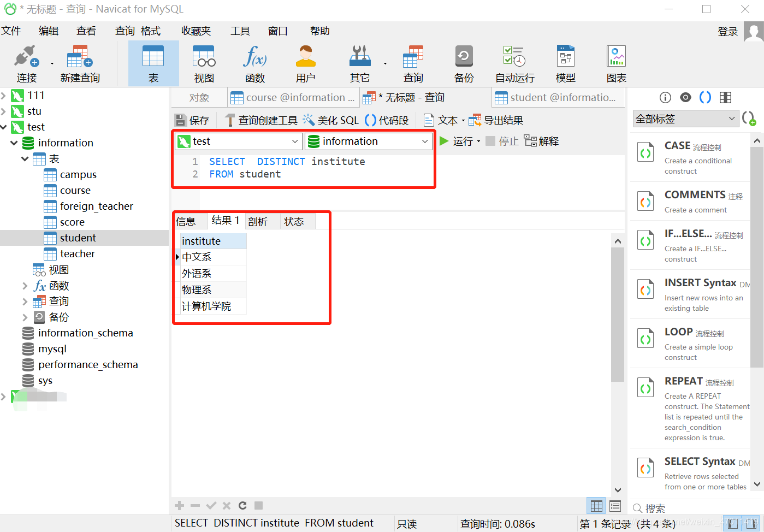Click the 计算机学院 result cell
The height and width of the screenshot is (532, 764).
(x=214, y=306)
